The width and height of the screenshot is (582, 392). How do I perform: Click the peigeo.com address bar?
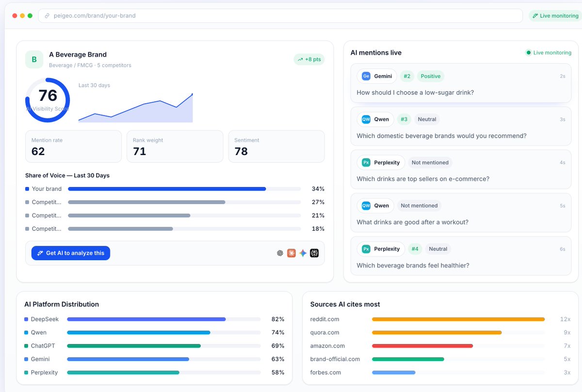point(281,16)
